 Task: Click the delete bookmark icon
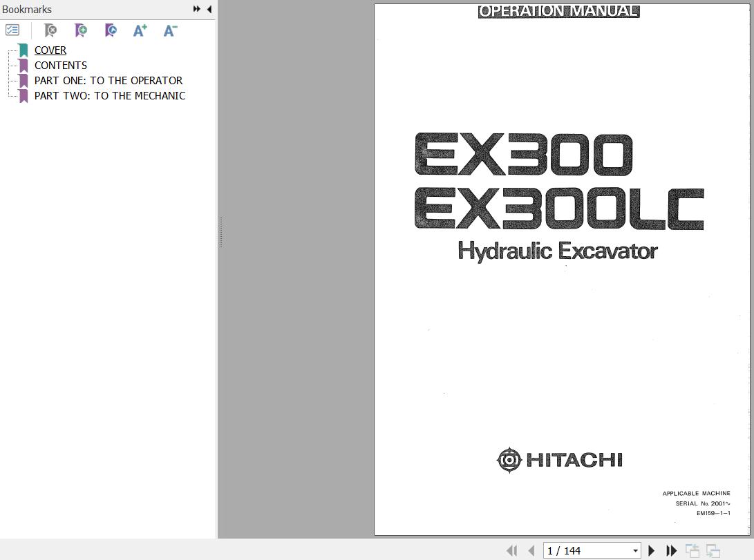(50, 31)
